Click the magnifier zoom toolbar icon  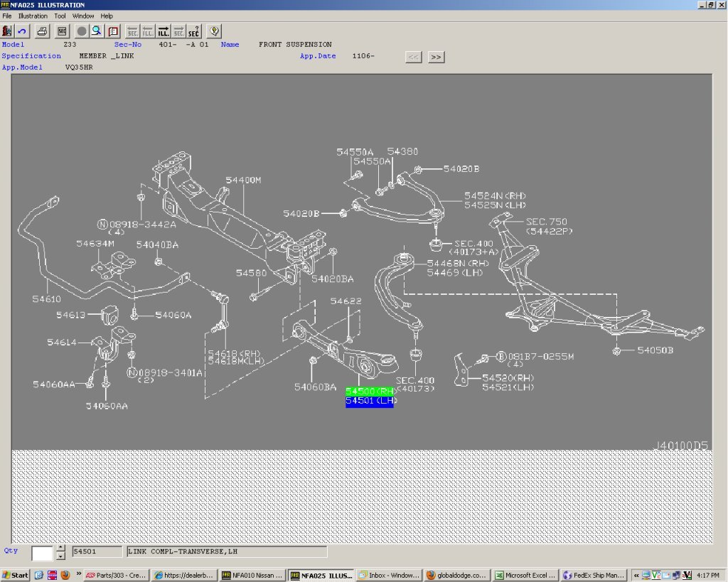tap(97, 31)
